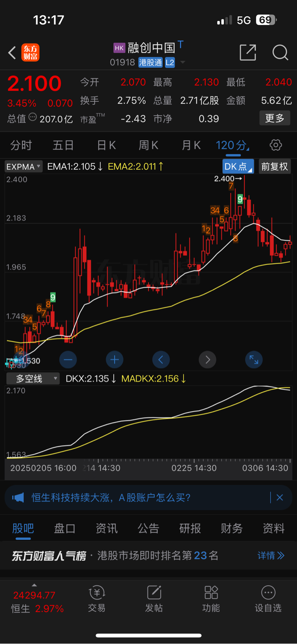Tap the EMA1:2.105 value

tap(75, 167)
